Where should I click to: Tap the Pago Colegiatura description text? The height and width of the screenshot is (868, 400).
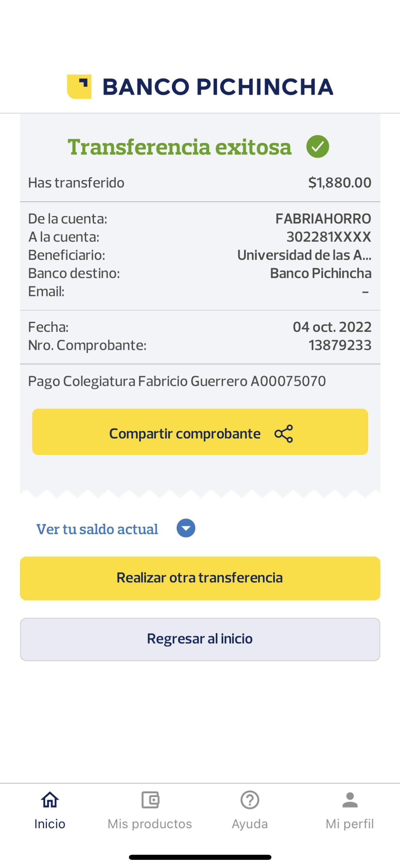point(177,381)
